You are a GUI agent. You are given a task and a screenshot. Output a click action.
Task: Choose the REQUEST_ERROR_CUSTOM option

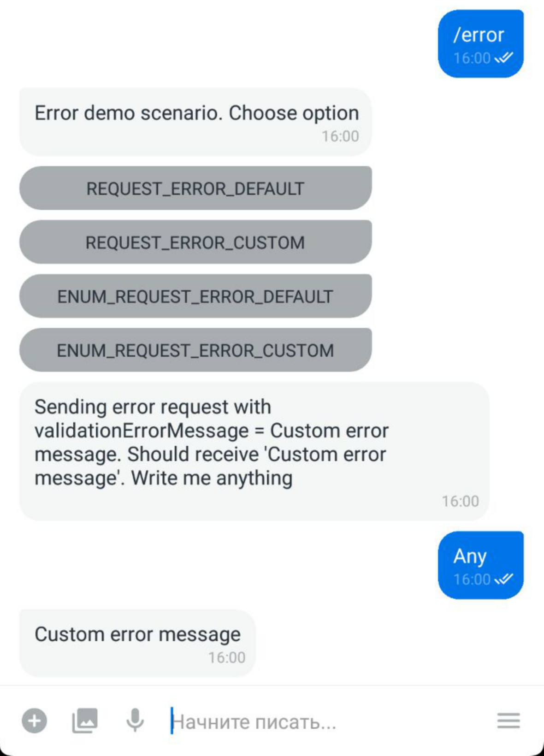pyautogui.click(x=195, y=242)
